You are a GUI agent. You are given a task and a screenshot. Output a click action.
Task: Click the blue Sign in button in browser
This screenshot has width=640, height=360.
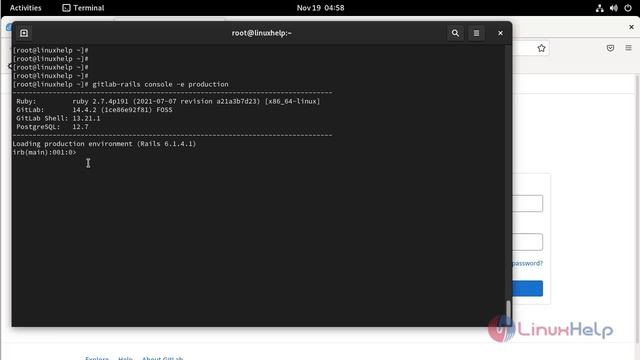tap(527, 288)
